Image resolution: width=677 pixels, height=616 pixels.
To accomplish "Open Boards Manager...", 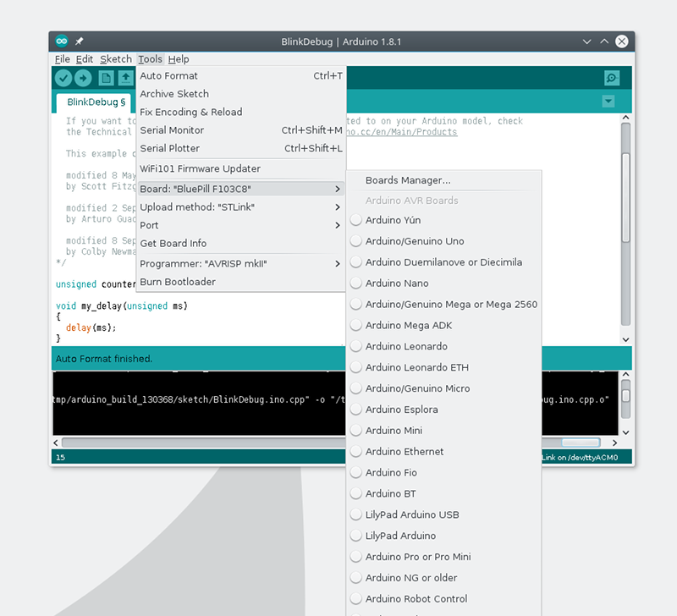I will (x=408, y=180).
